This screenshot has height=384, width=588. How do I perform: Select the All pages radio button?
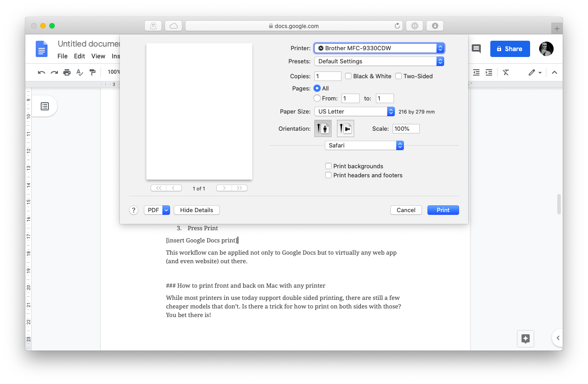pyautogui.click(x=317, y=88)
